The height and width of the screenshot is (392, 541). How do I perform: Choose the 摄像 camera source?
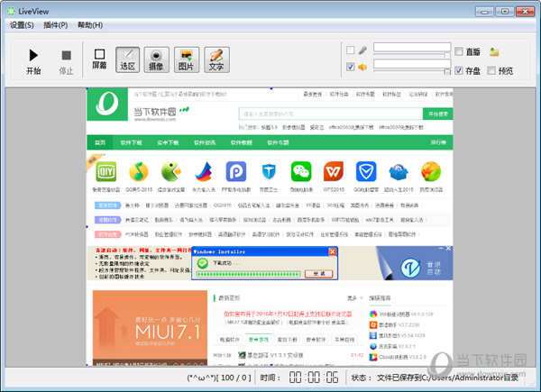pos(156,59)
